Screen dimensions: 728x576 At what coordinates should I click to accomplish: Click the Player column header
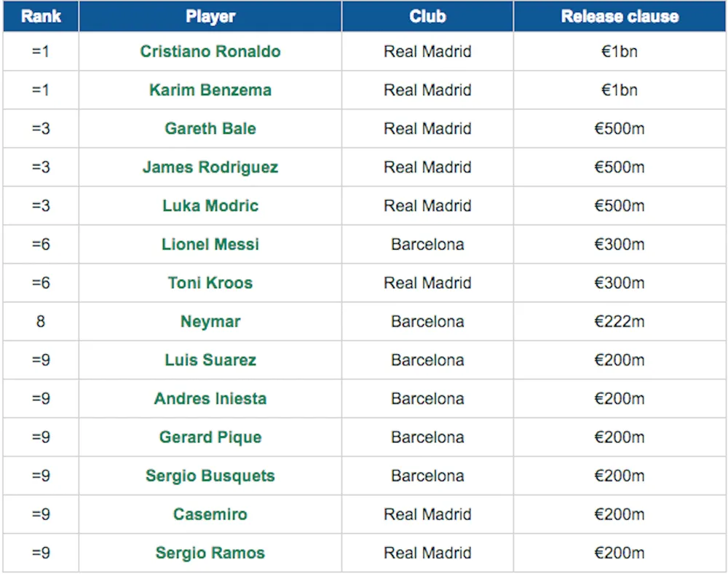(x=210, y=16)
